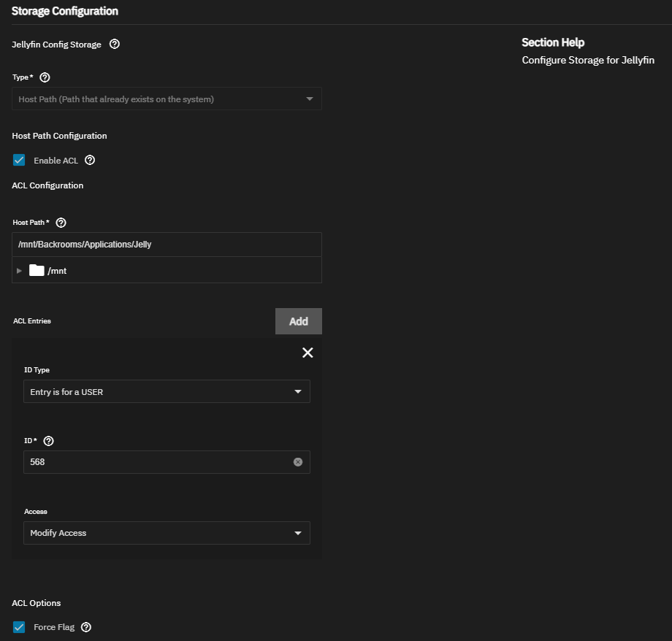
Task: Click help icon next to Jellyfin Config Storage
Action: coord(114,45)
